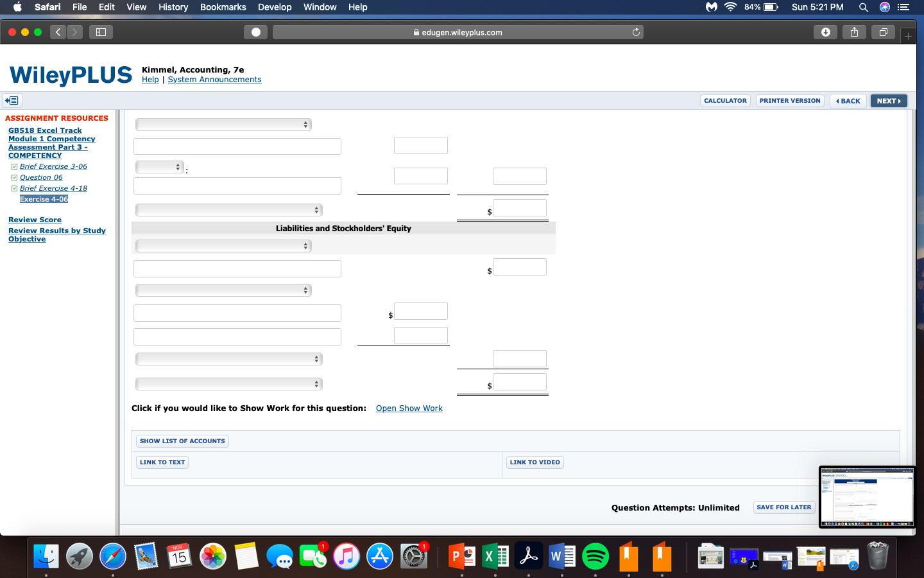Viewport: 924px width, 578px height.
Task: Click green check icon beside Brief Exercise 3-06
Action: pyautogui.click(x=14, y=167)
